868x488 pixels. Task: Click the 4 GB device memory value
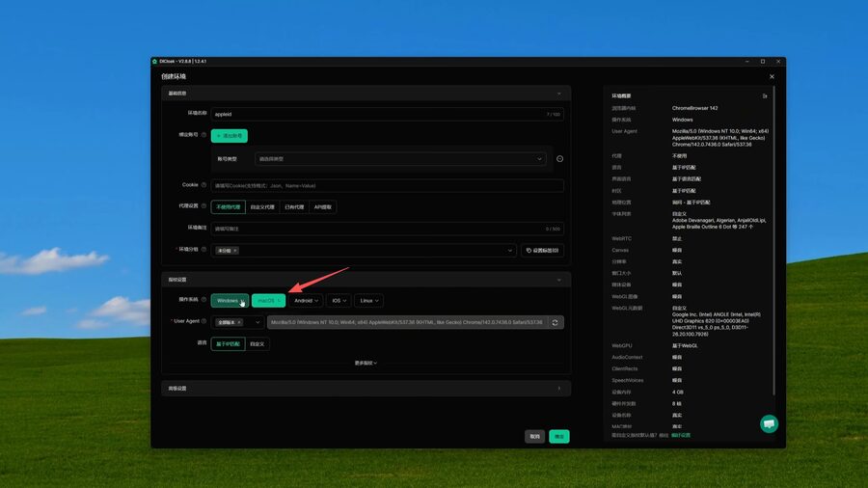[678, 393]
